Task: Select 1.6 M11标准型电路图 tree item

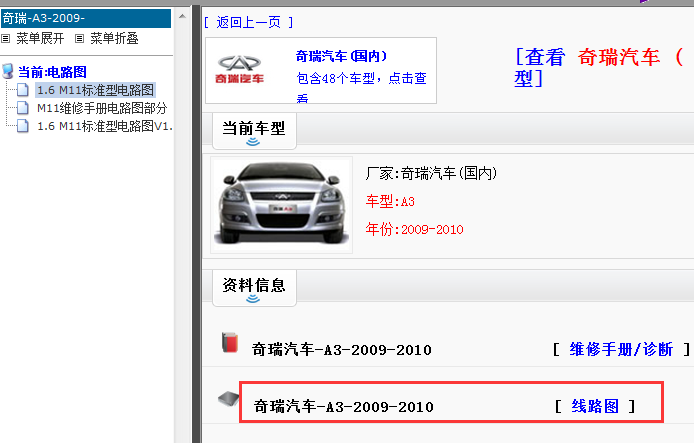Action: click(x=95, y=90)
